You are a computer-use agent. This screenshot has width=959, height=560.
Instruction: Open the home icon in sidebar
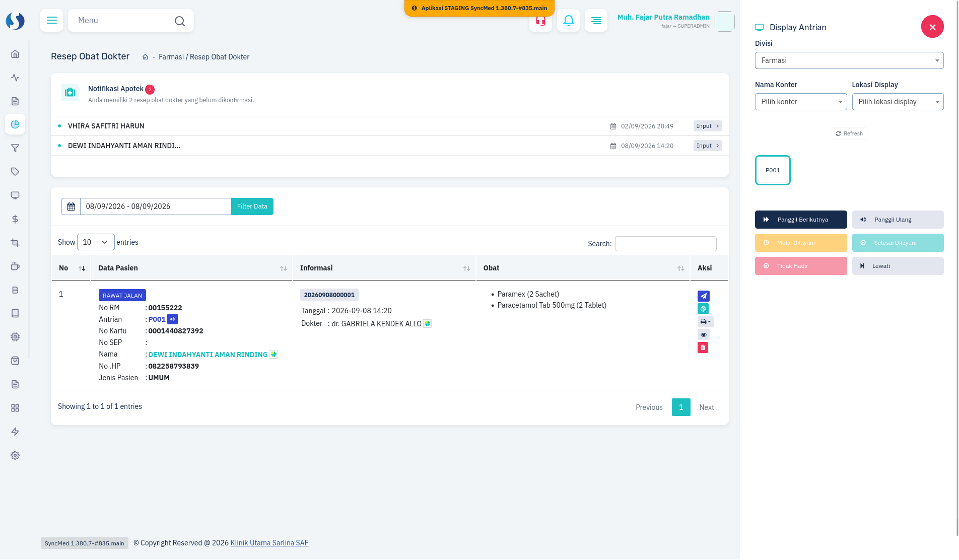tap(15, 54)
